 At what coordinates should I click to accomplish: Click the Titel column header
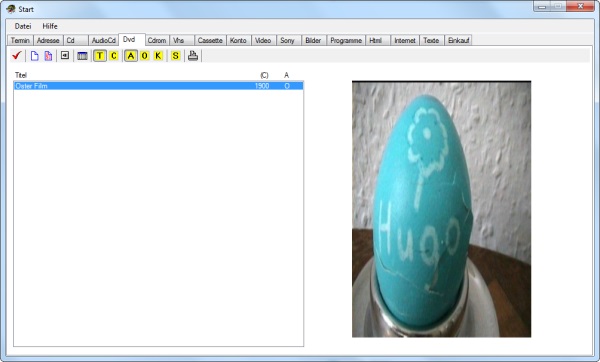(21, 75)
